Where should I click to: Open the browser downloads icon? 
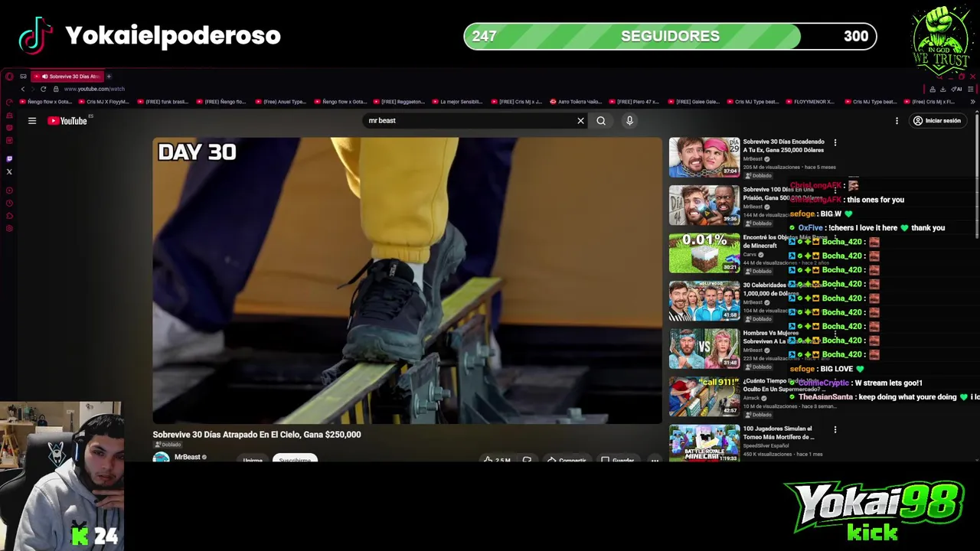(942, 89)
